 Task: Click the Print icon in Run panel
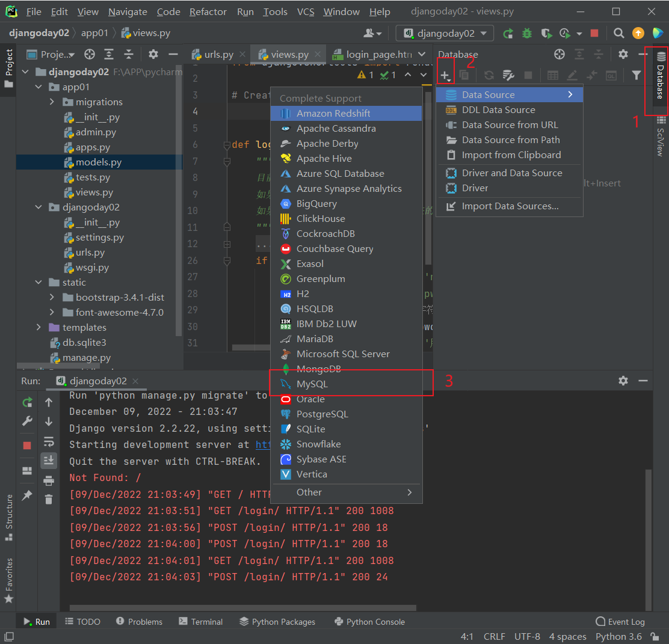pyautogui.click(x=49, y=480)
